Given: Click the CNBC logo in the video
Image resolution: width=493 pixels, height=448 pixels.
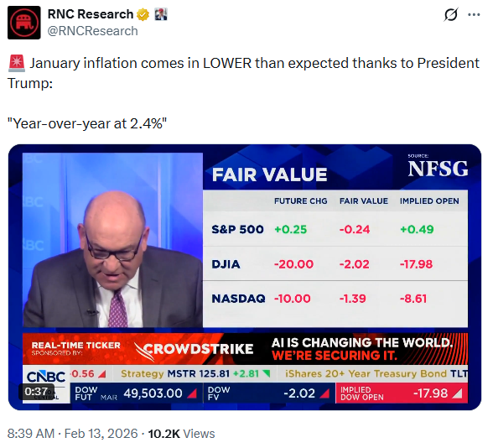Looking at the screenshot, I should coord(46,377).
